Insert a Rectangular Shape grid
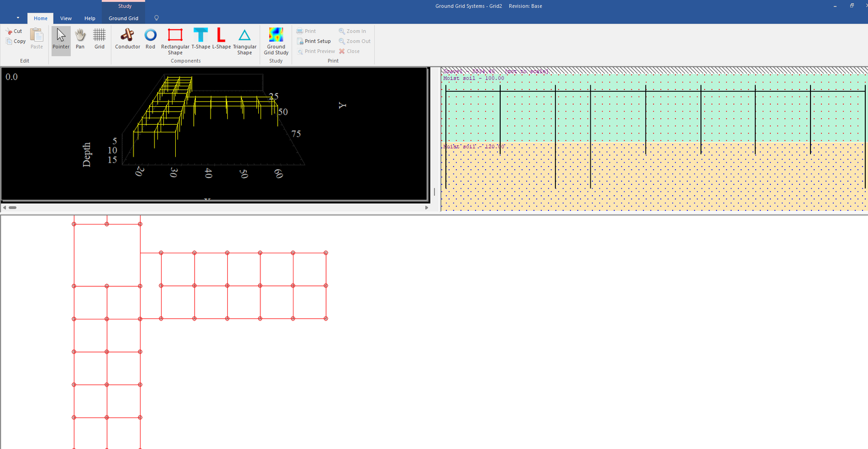 click(175, 41)
